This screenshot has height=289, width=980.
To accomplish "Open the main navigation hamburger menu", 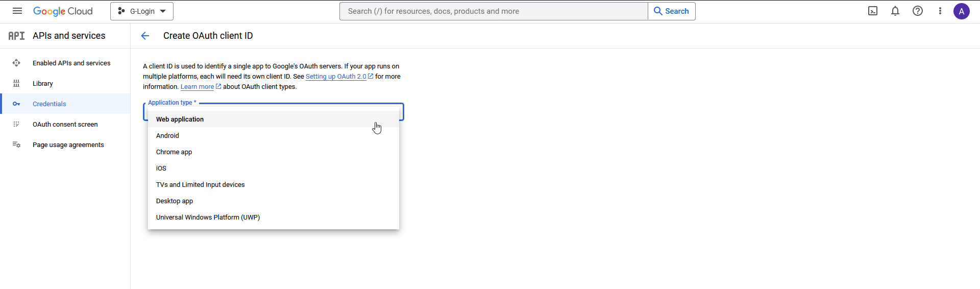I will click(x=17, y=11).
